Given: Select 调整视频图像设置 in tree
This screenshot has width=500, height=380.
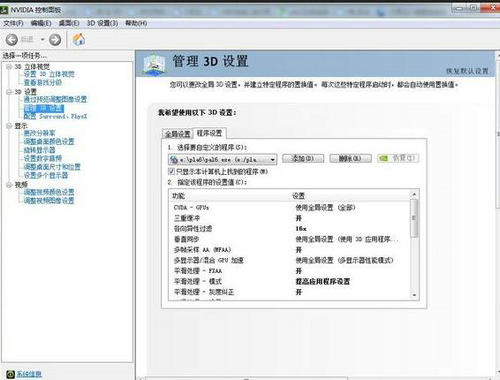Looking at the screenshot, I should click(x=49, y=201).
